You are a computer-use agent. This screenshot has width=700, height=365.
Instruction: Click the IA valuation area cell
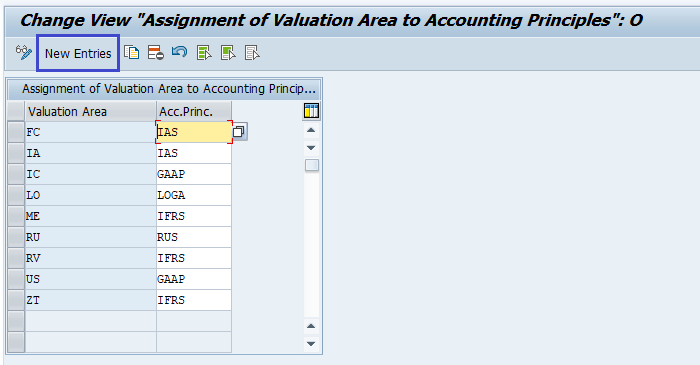(91, 153)
